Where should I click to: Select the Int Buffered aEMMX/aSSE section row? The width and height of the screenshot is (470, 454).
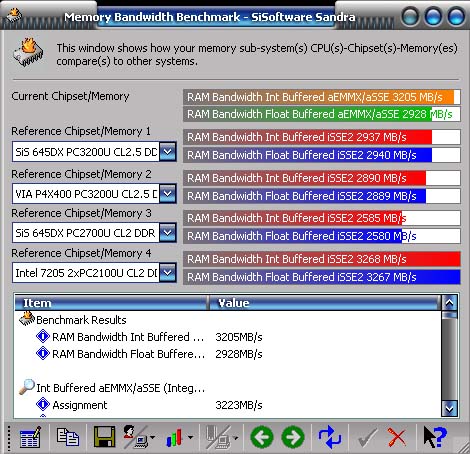tap(228, 388)
